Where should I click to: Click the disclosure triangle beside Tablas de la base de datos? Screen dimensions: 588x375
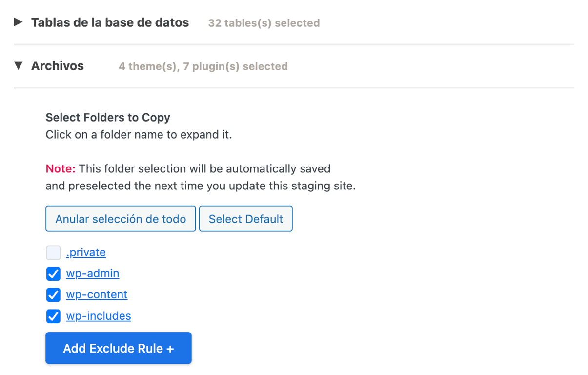tap(18, 22)
